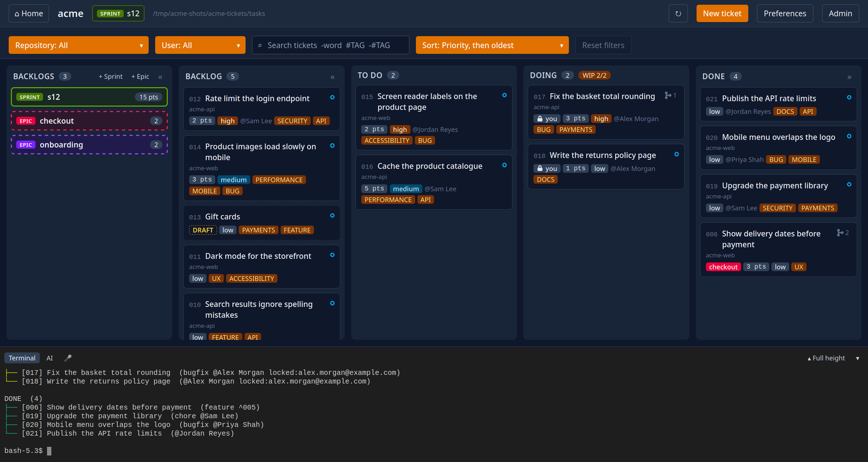Click lock you badge on ticket 017
The height and width of the screenshot is (462, 868).
pyautogui.click(x=547, y=119)
